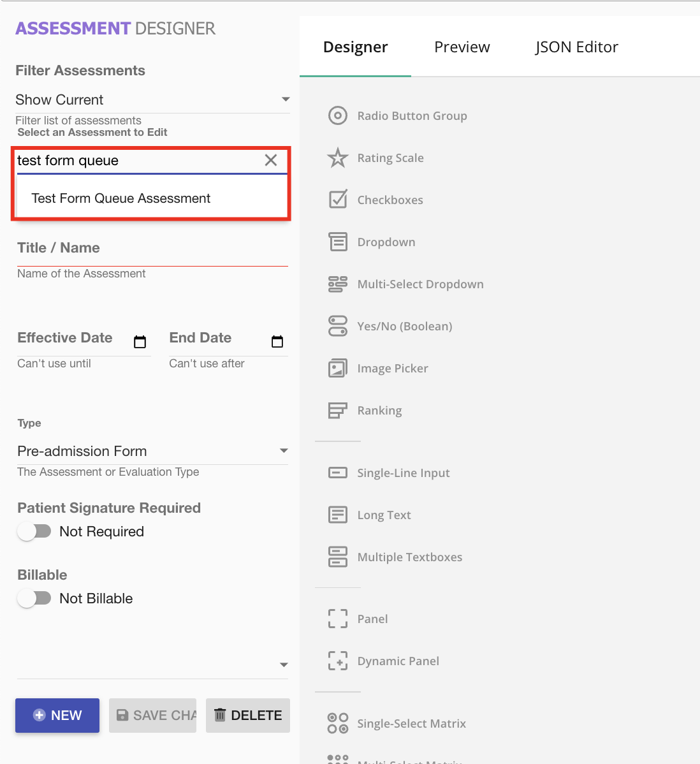This screenshot has height=764, width=700.
Task: Expand the empty dropdown above the NEW button
Action: coord(284,665)
